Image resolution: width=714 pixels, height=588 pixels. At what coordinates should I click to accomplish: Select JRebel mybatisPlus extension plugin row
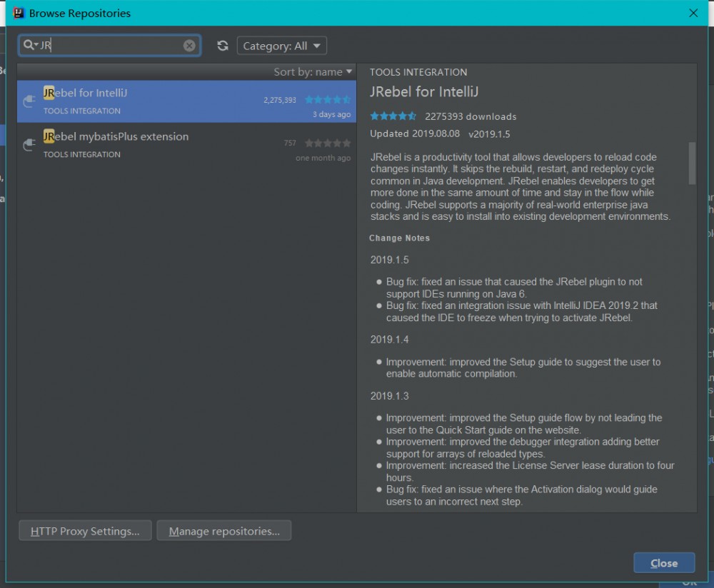point(186,145)
